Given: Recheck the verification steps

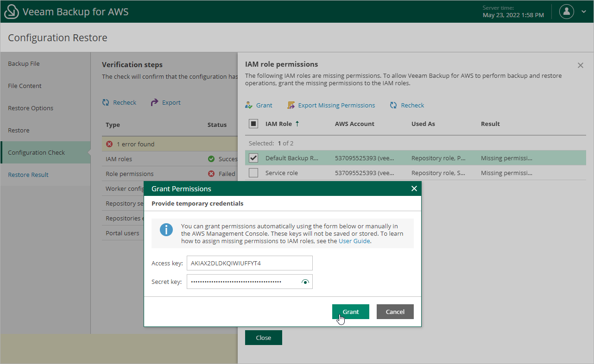Looking at the screenshot, I should (x=119, y=102).
